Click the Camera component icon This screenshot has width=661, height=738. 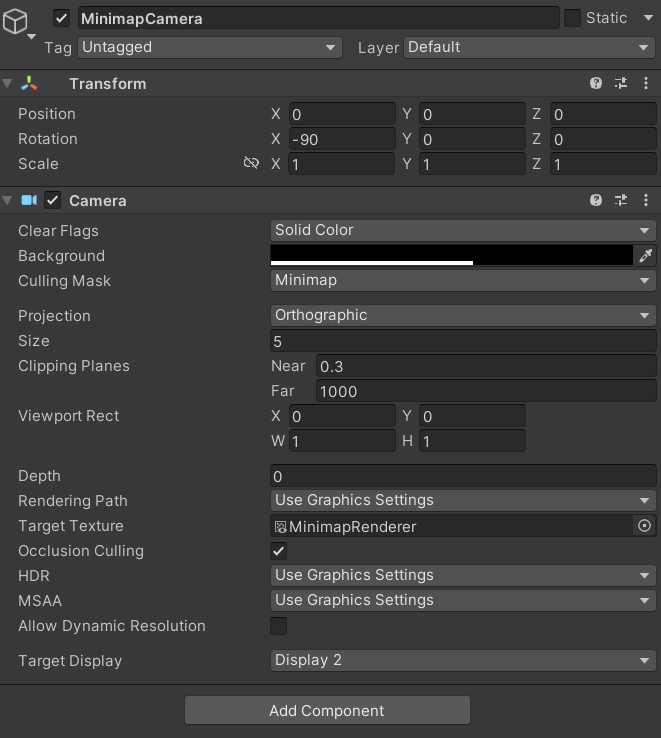29,201
